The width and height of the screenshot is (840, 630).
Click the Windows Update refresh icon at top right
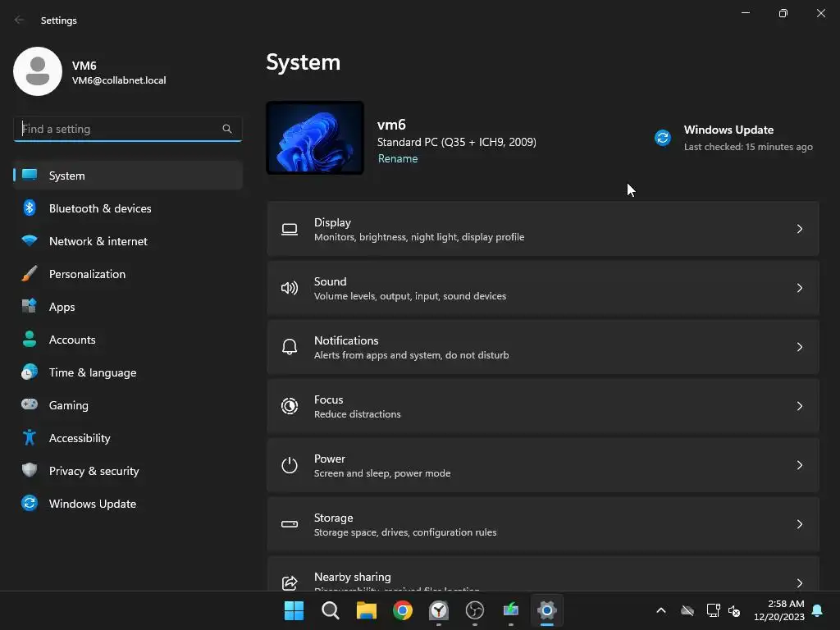pos(663,138)
